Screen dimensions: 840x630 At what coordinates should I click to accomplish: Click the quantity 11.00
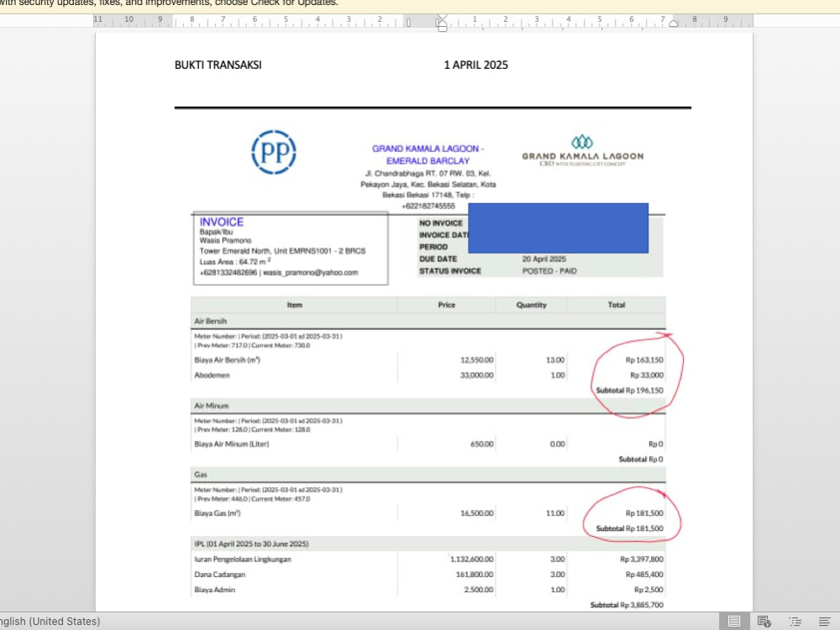555,513
